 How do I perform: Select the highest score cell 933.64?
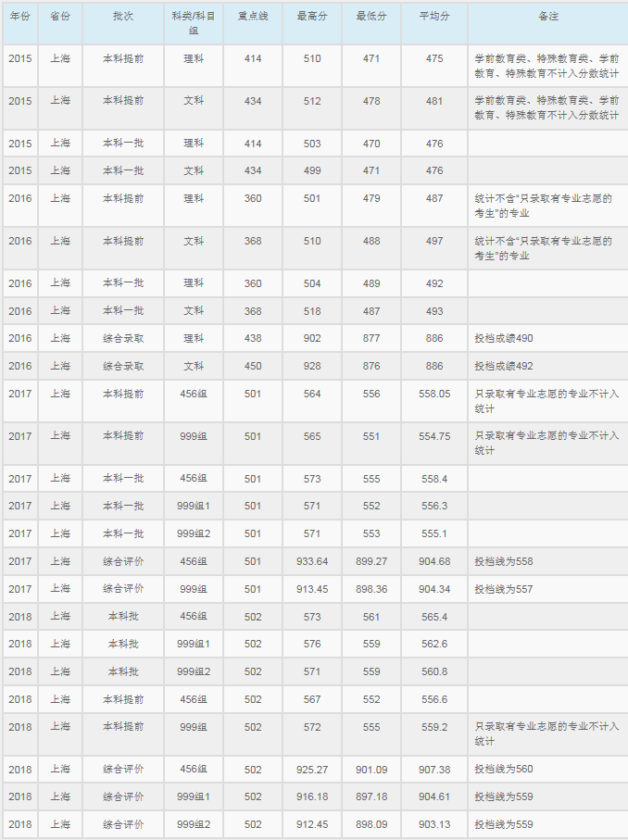click(x=312, y=561)
